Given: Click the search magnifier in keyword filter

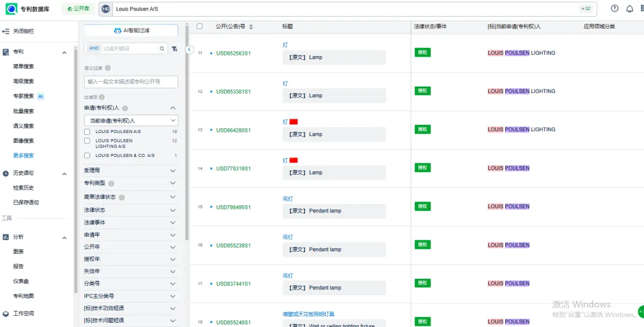Looking at the screenshot, I should click(x=162, y=48).
